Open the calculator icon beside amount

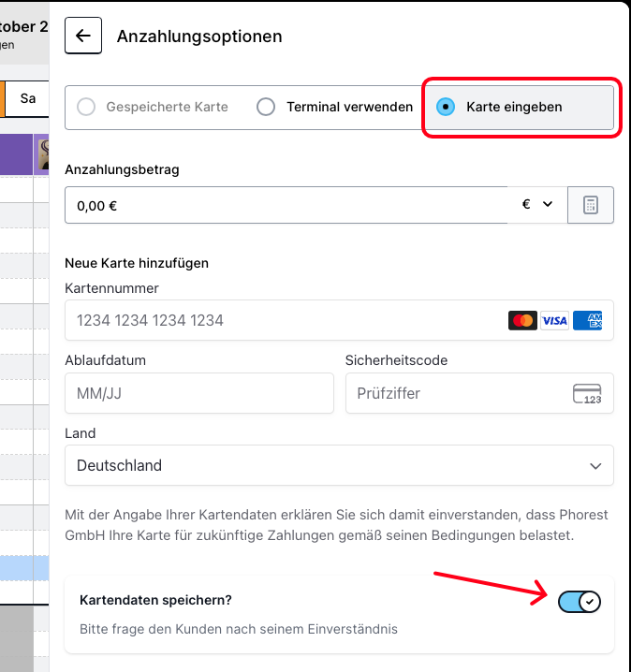[591, 205]
